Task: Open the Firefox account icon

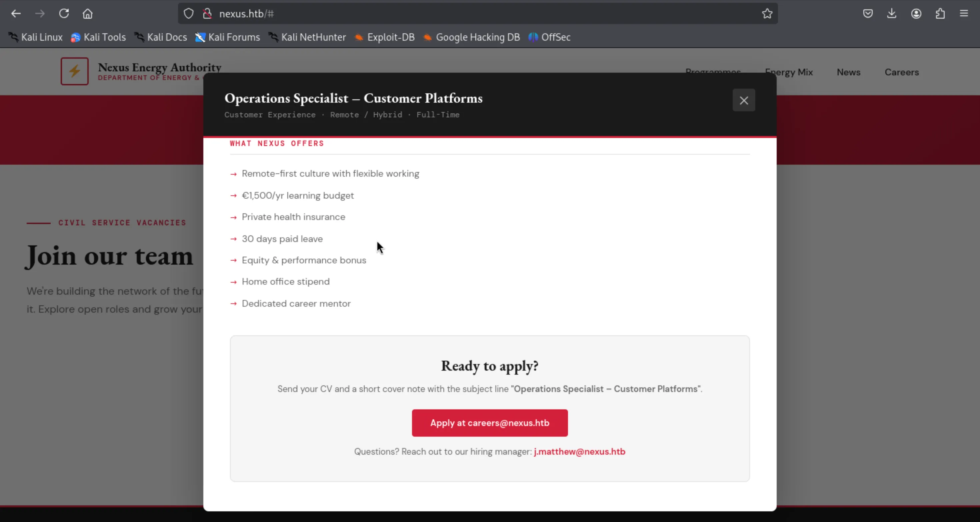Action: tap(916, 14)
